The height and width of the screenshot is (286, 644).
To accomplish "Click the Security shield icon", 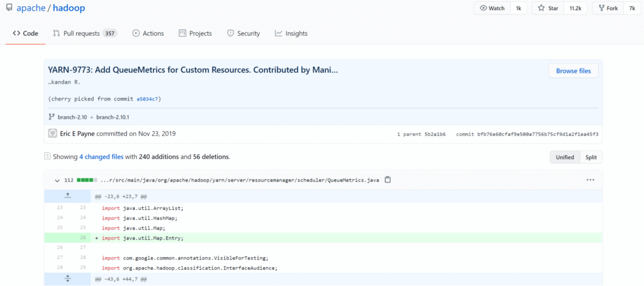I will 230,34.
